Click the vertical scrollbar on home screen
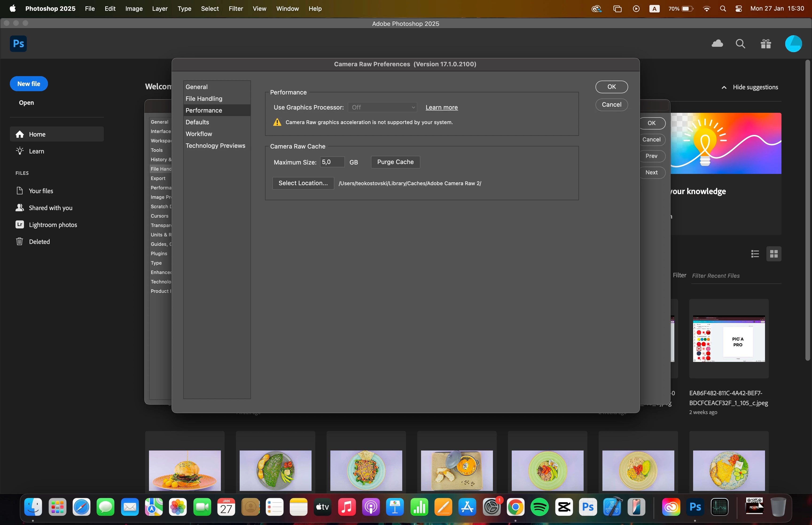The image size is (812, 525). [x=807, y=210]
